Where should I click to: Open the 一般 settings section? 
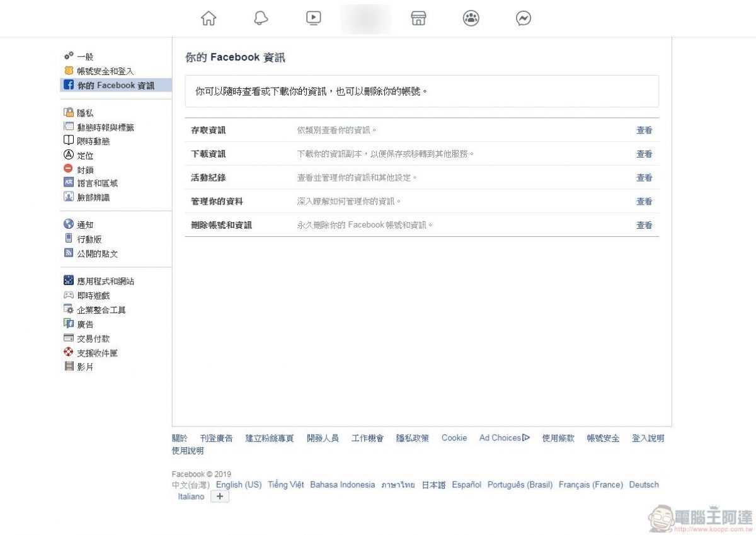86,57
